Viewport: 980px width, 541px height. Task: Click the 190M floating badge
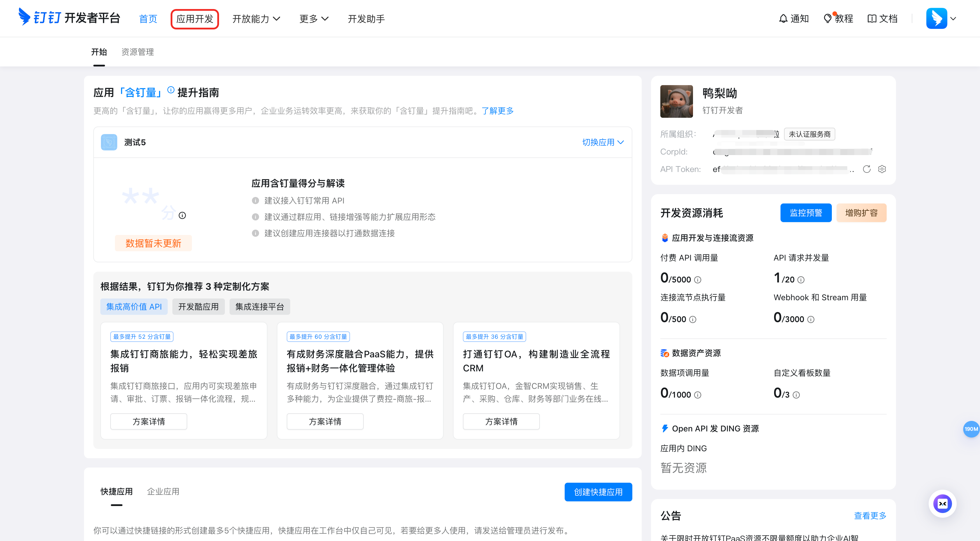pyautogui.click(x=971, y=429)
